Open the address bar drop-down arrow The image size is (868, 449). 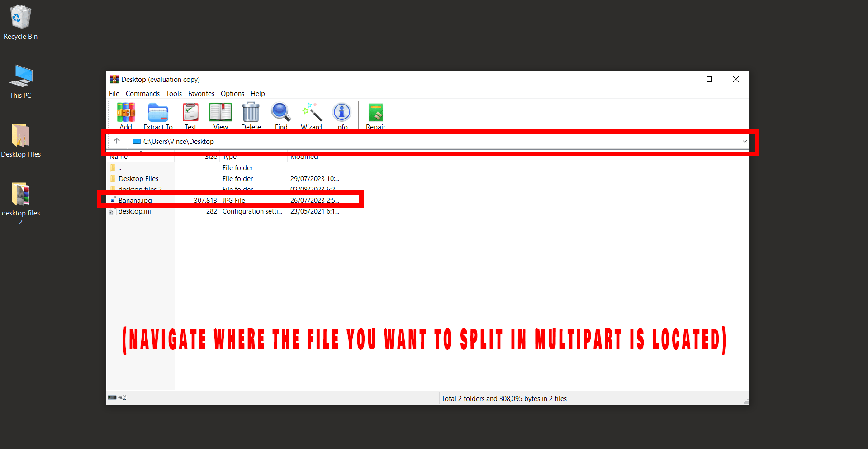pos(744,141)
